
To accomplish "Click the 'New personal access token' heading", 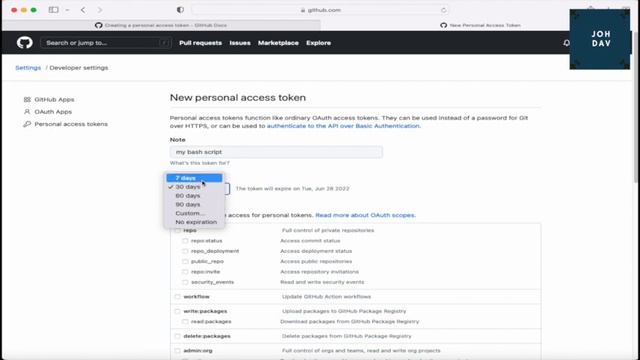I will 238,98.
